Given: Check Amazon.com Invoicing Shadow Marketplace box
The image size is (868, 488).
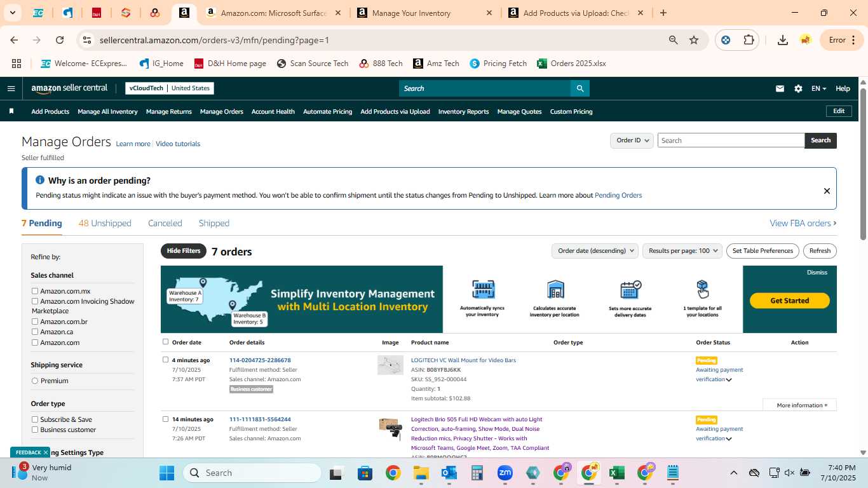Looking at the screenshot, I should (x=35, y=301).
